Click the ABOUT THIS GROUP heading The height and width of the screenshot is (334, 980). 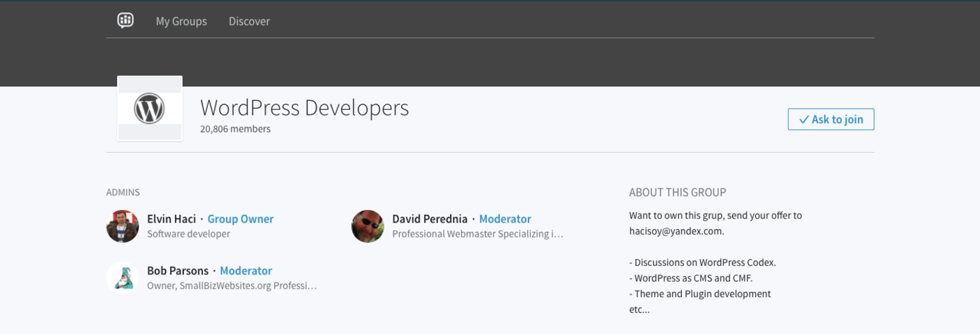[x=678, y=192]
